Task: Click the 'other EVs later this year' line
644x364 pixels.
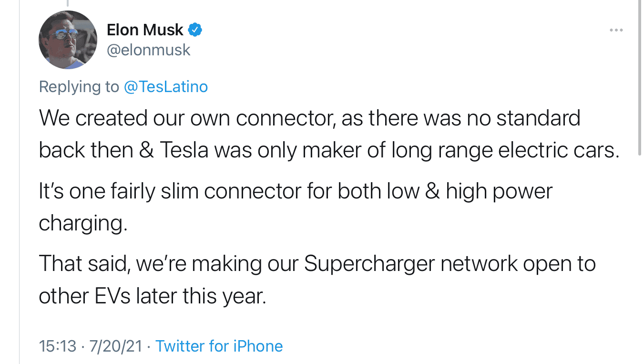Action: pos(152,296)
